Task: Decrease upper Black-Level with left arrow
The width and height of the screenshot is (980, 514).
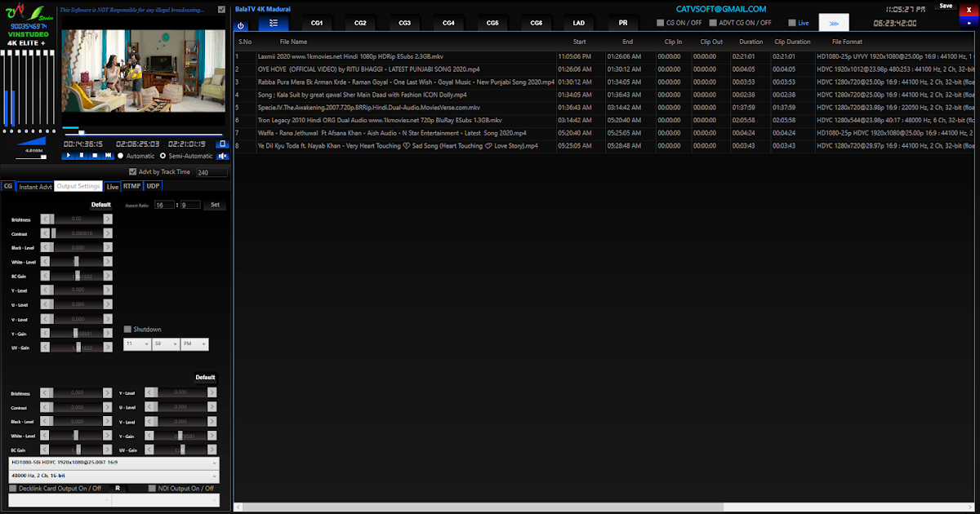Action: (x=45, y=247)
